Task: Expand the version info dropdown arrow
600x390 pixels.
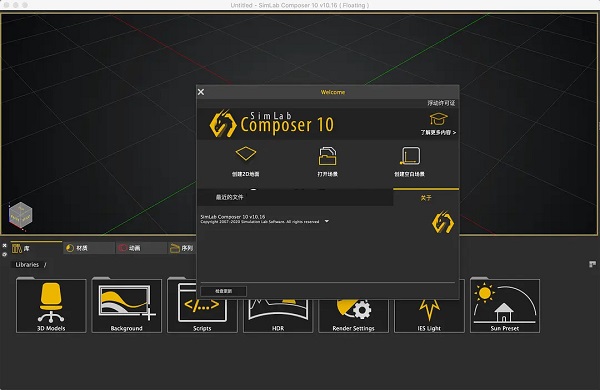Action: (x=327, y=221)
